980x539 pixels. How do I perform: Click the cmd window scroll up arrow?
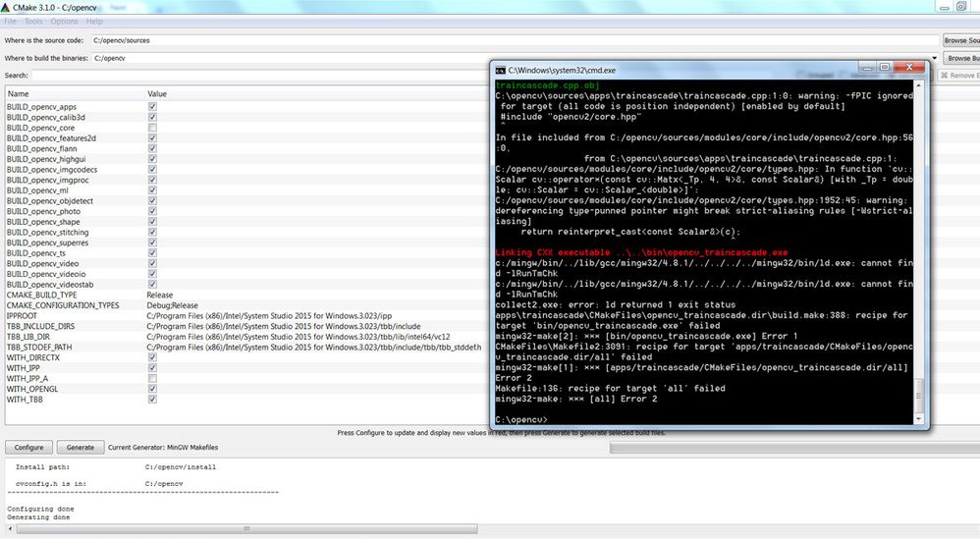coord(919,85)
